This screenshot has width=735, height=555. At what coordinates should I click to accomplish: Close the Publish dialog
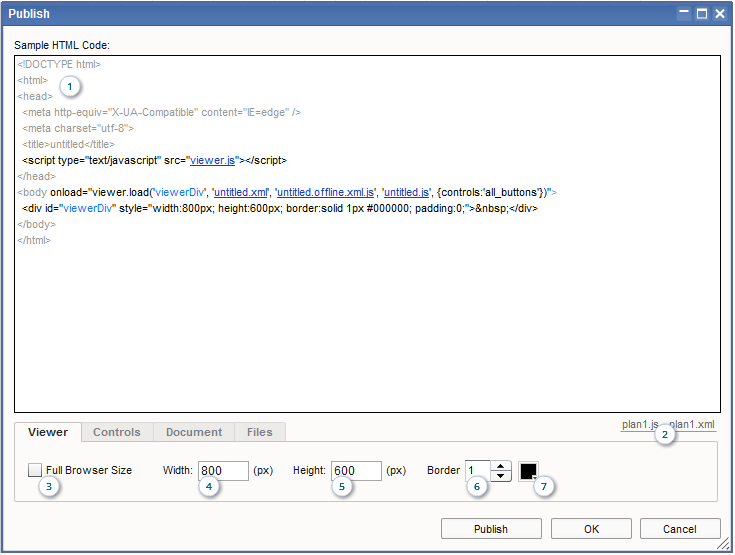(720, 13)
